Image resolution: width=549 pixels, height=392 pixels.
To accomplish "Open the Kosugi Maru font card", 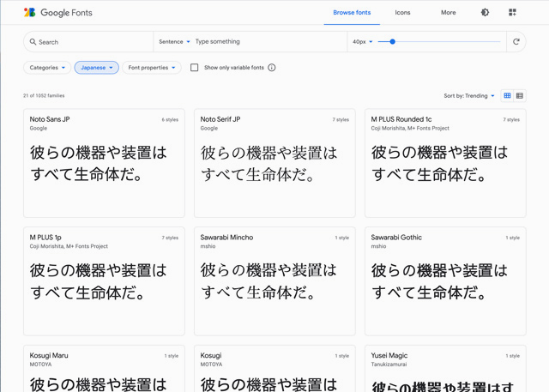I will (104, 369).
